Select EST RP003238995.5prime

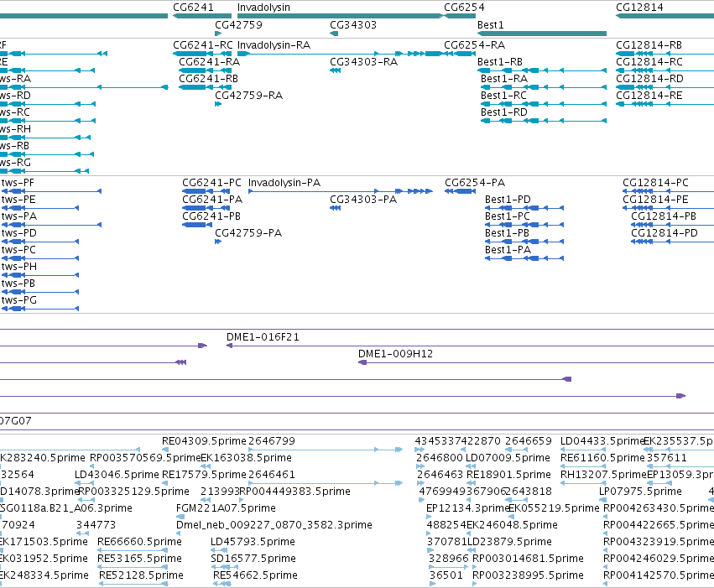[528, 575]
